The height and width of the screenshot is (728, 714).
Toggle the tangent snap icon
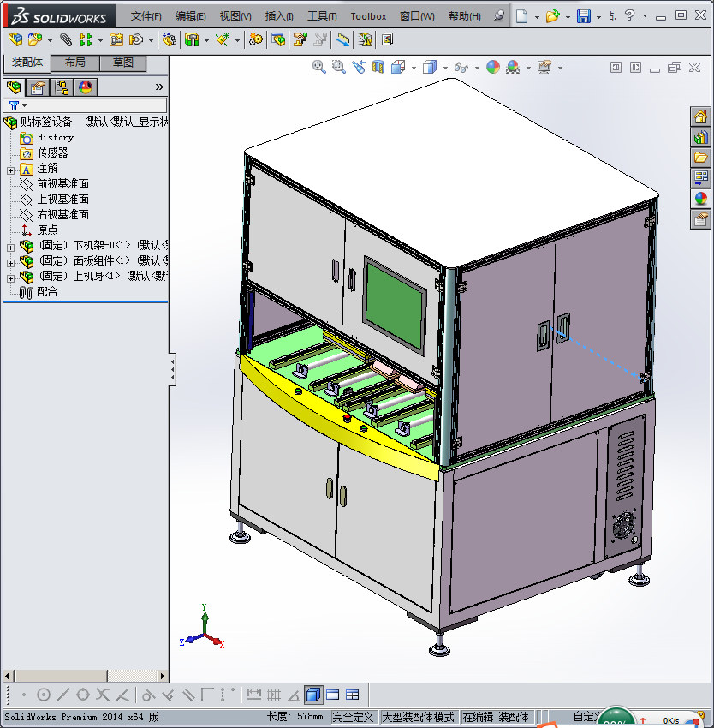(x=147, y=695)
